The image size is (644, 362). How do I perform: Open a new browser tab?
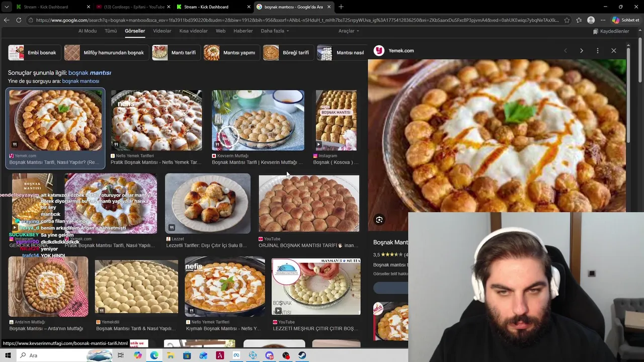[341, 7]
